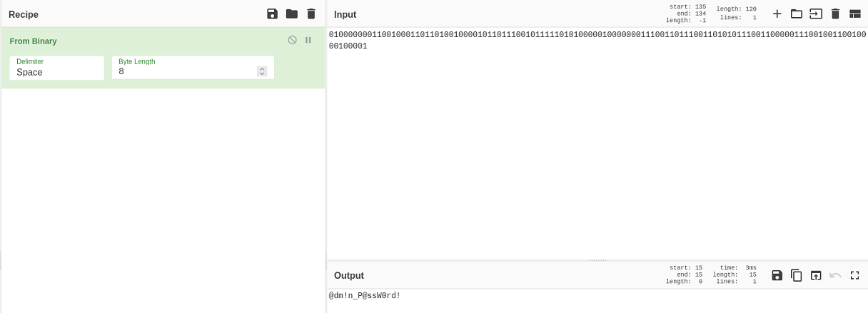
Task: Undo the output change
Action: tap(835, 275)
